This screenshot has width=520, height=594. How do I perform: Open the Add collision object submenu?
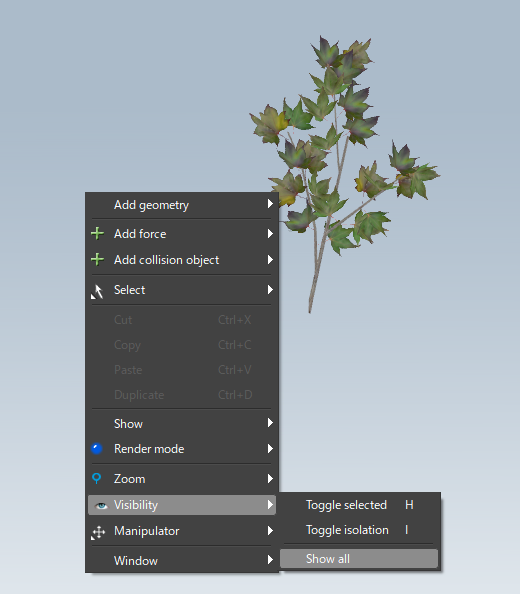click(x=182, y=260)
